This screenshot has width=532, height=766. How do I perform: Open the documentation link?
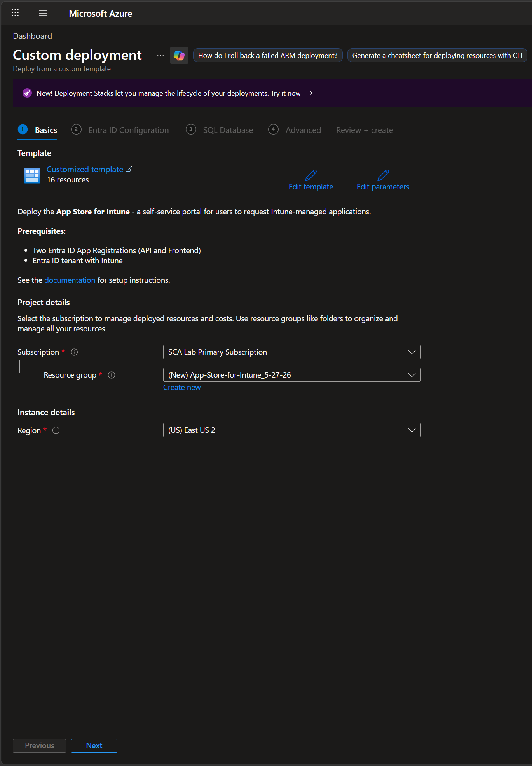click(x=70, y=280)
